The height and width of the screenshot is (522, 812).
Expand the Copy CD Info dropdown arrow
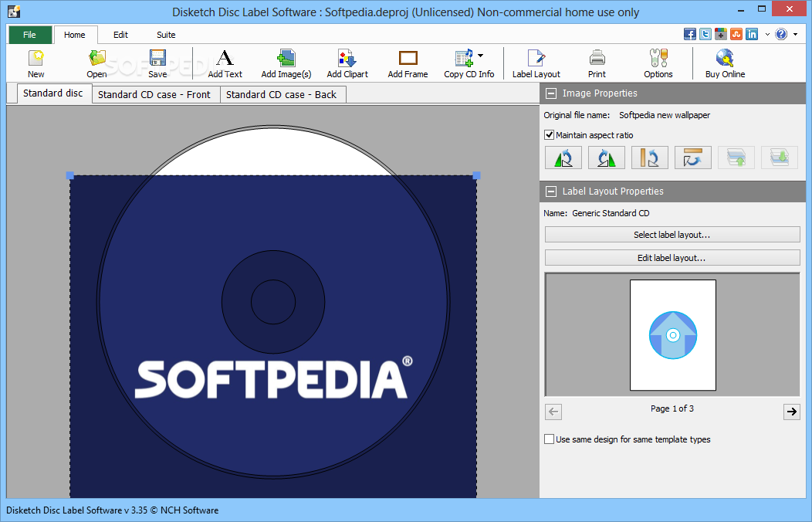tap(481, 56)
